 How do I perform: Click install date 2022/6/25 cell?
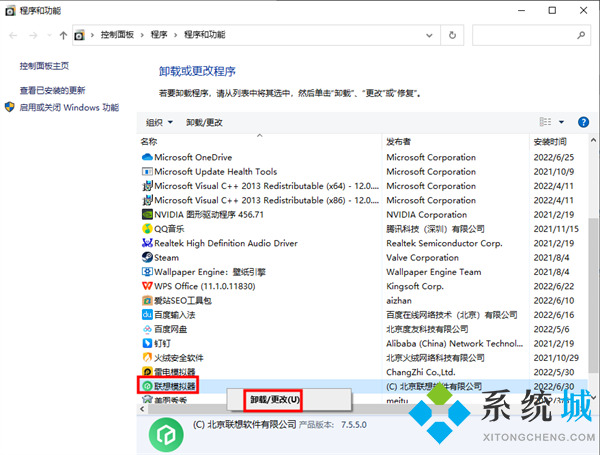554,157
